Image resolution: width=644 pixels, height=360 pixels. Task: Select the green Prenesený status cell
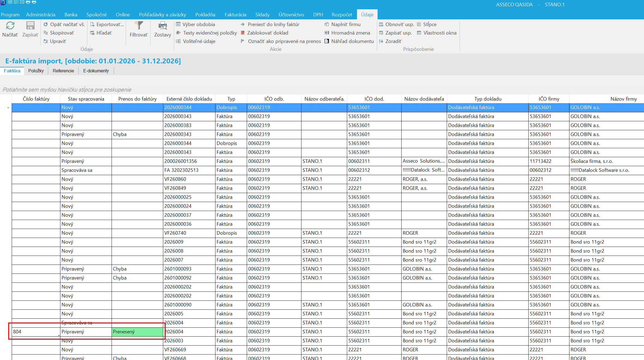tap(137, 332)
